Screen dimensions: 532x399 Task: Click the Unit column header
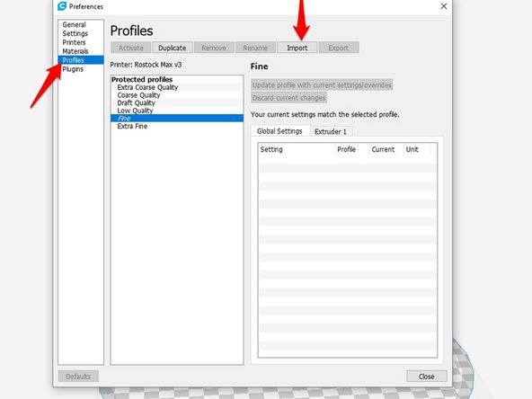[417, 149]
